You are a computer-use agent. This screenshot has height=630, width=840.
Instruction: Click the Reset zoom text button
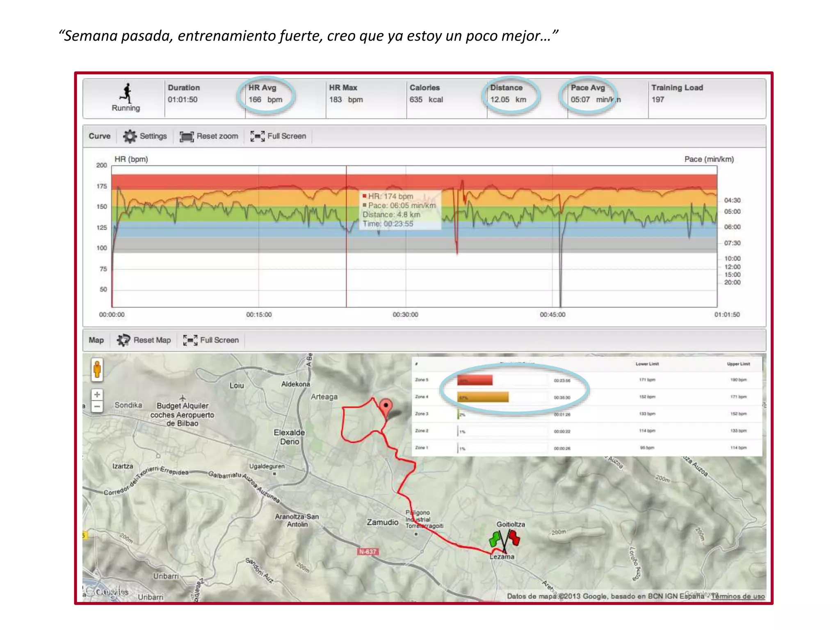pyautogui.click(x=217, y=136)
